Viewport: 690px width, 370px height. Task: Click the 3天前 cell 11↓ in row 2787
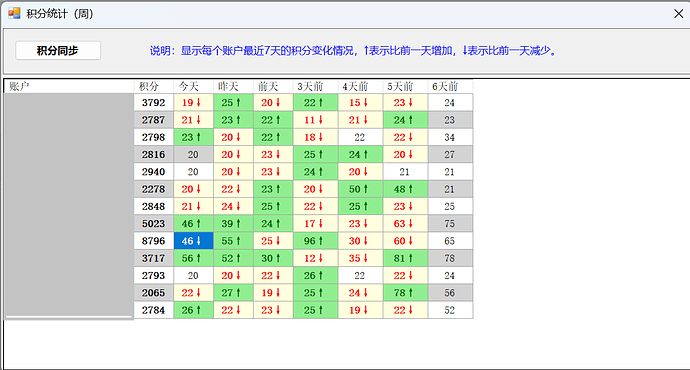[316, 120]
